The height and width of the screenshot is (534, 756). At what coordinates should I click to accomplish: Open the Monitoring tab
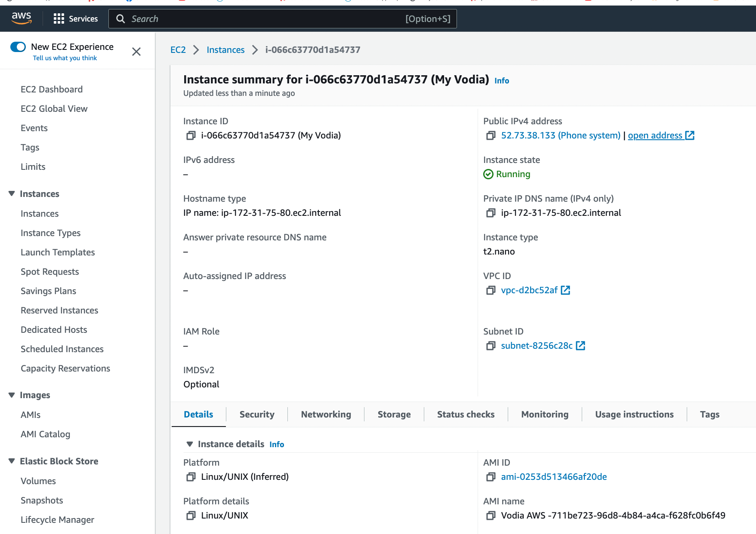pos(545,414)
